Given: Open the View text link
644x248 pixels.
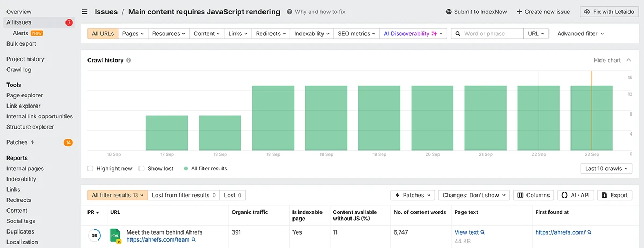Looking at the screenshot, I should point(466,232).
